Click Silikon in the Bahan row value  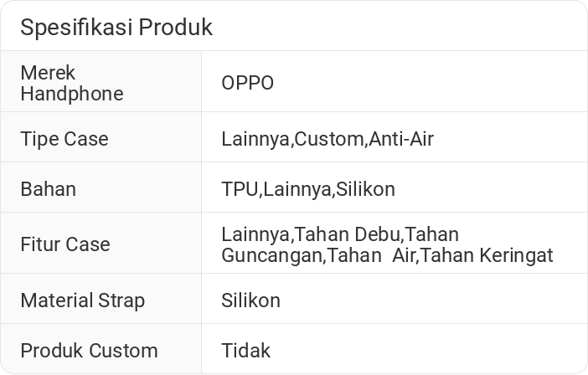[x=365, y=189]
